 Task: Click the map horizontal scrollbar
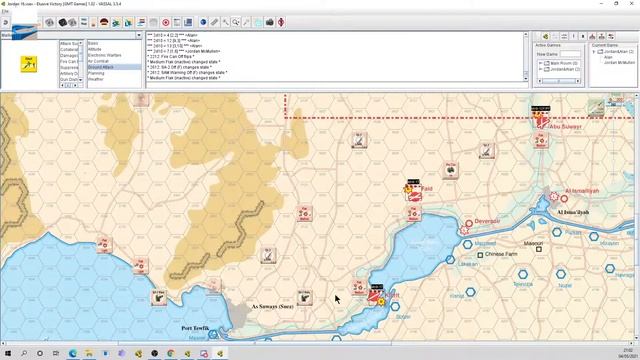318,343
